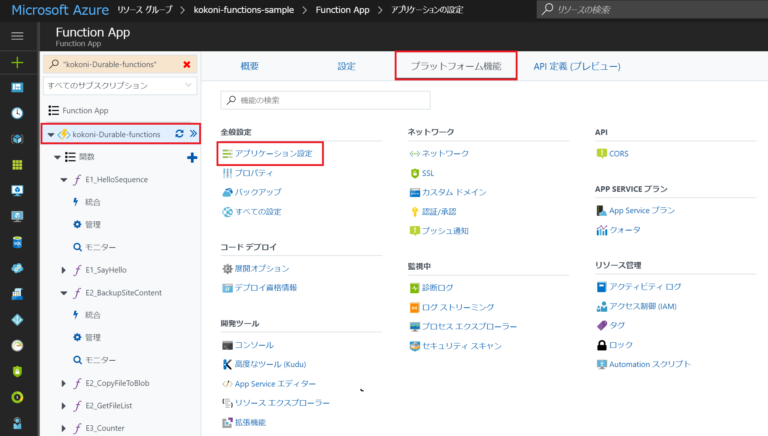Collapse the E2_BackupSiteContent function node
The height and width of the screenshot is (436, 768).
63,293
